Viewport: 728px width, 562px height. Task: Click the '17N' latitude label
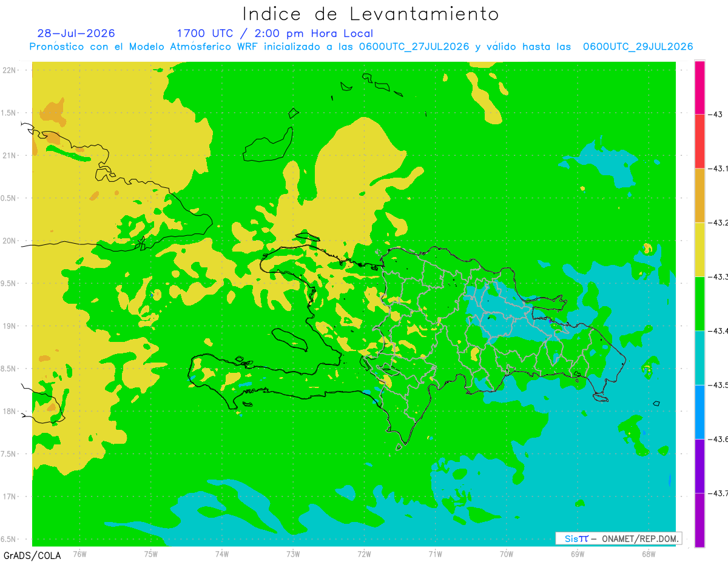(x=10, y=497)
